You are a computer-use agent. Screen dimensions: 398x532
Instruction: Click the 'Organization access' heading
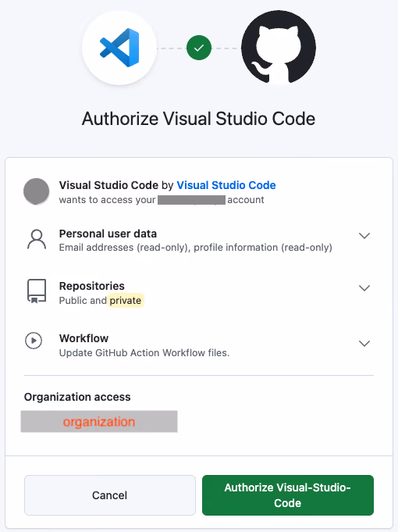pyautogui.click(x=77, y=397)
